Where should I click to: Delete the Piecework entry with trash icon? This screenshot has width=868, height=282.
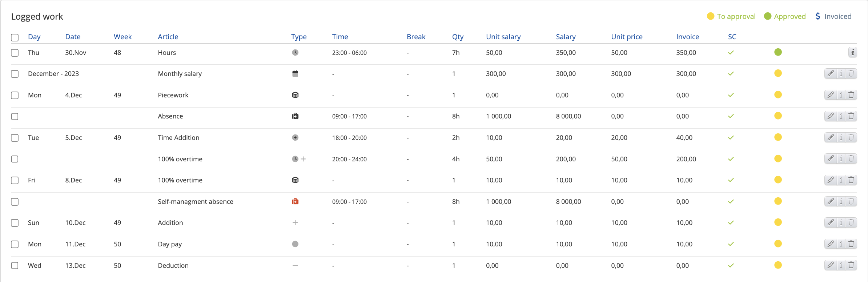coord(851,95)
